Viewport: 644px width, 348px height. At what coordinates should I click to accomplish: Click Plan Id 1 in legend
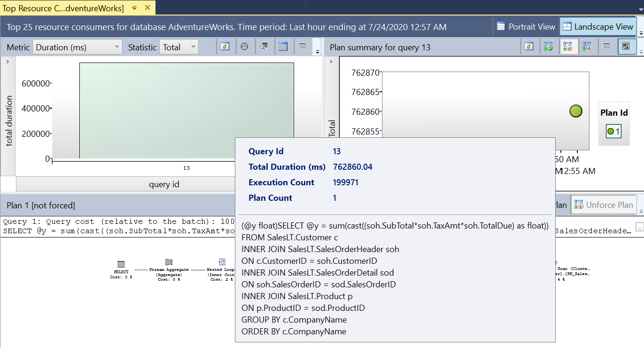click(x=613, y=132)
